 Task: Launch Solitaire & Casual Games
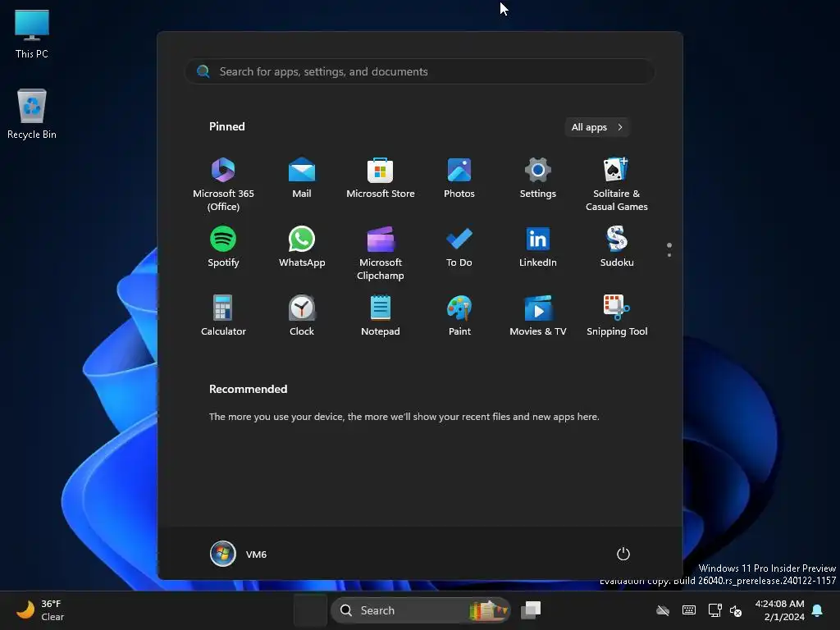(617, 185)
